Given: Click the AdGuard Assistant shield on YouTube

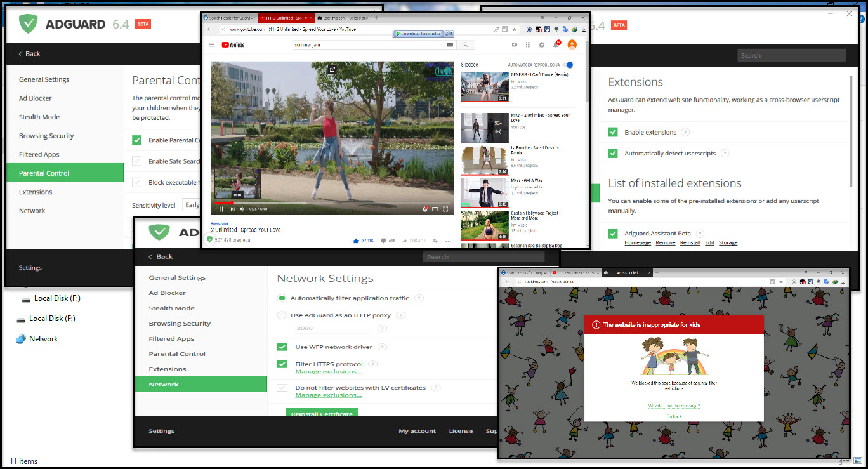Looking at the screenshot, I should coord(209,239).
